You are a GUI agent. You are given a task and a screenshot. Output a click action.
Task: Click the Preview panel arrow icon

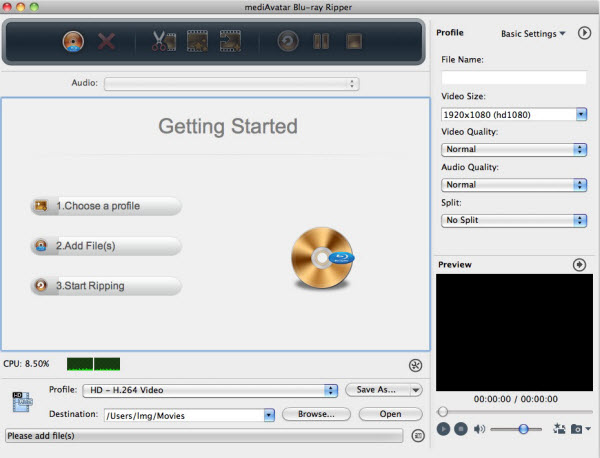[579, 264]
